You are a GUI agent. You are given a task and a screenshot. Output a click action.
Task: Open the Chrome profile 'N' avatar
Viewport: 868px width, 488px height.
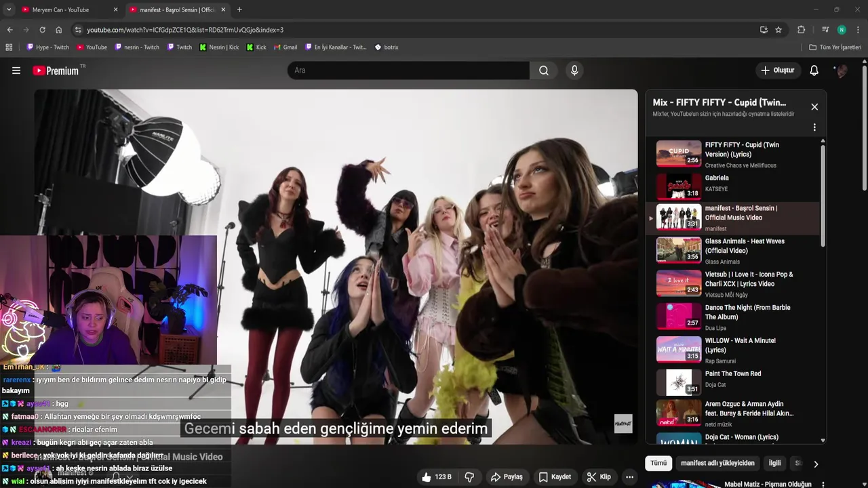842,30
